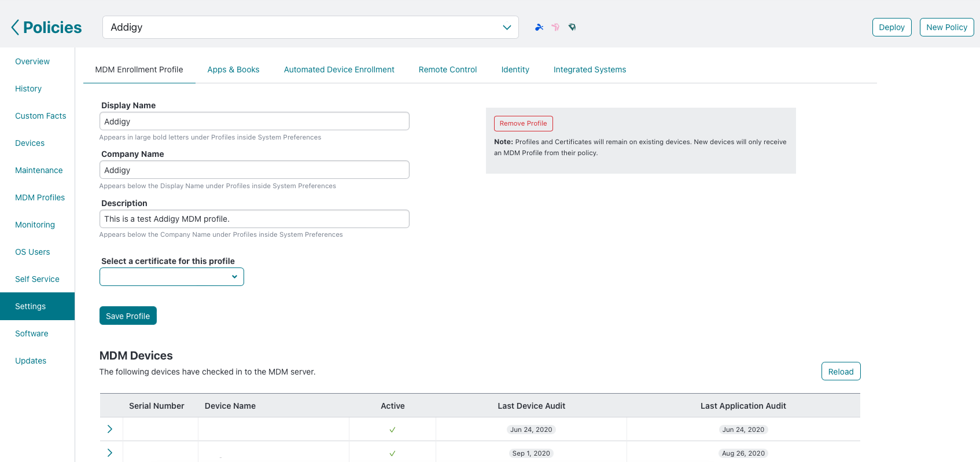Select the Remote Control tab
The width and height of the screenshot is (980, 462).
tap(448, 69)
